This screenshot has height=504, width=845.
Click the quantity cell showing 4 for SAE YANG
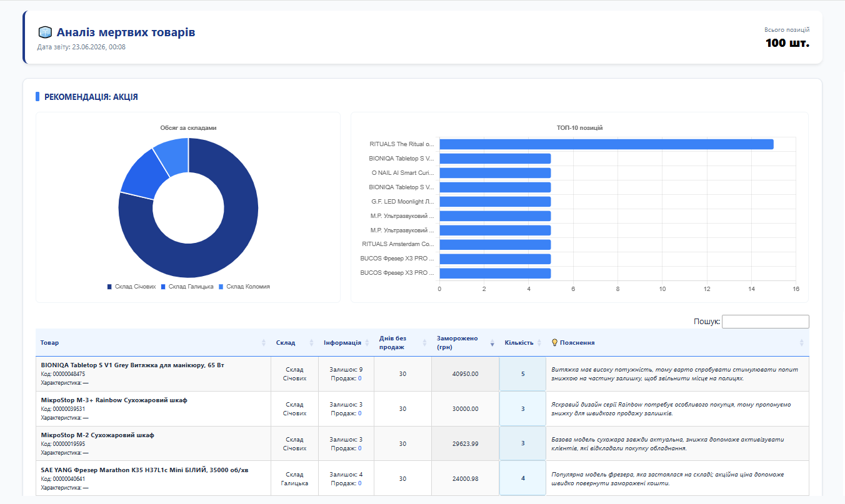(x=522, y=478)
